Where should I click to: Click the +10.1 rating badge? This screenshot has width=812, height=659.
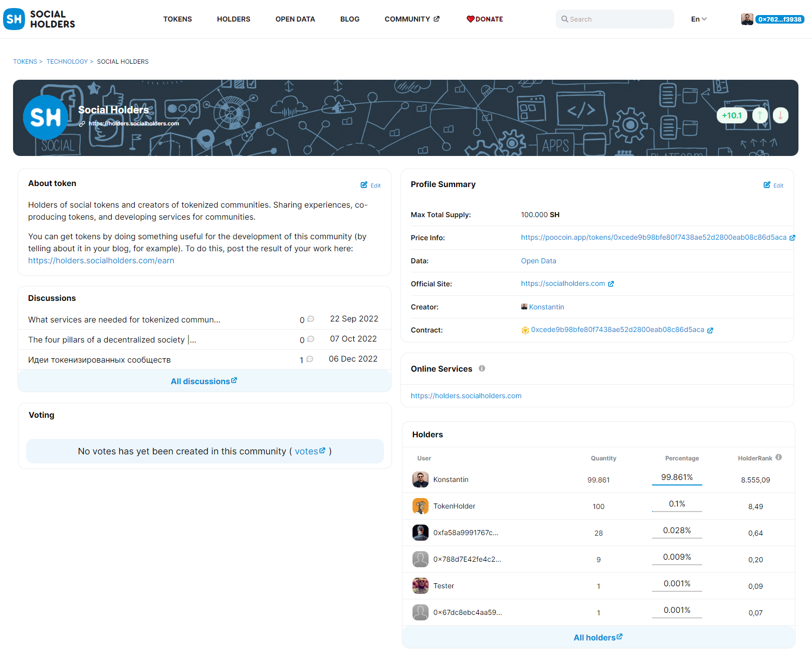[x=732, y=115]
